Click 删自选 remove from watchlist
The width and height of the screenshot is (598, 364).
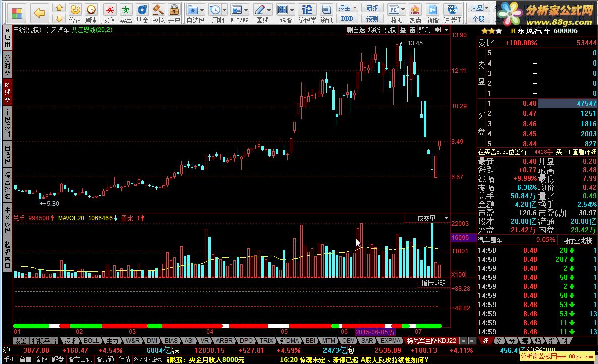[356, 30]
